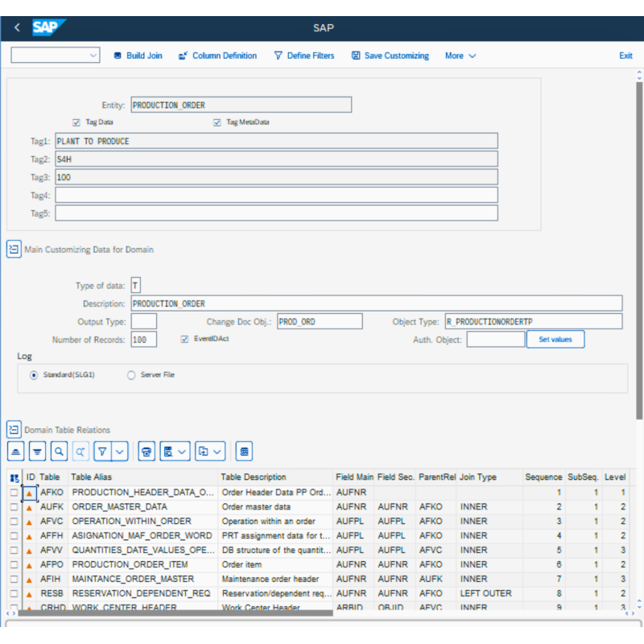
Task: Click the grid layout icon in table toolbar
Action: (x=245, y=451)
